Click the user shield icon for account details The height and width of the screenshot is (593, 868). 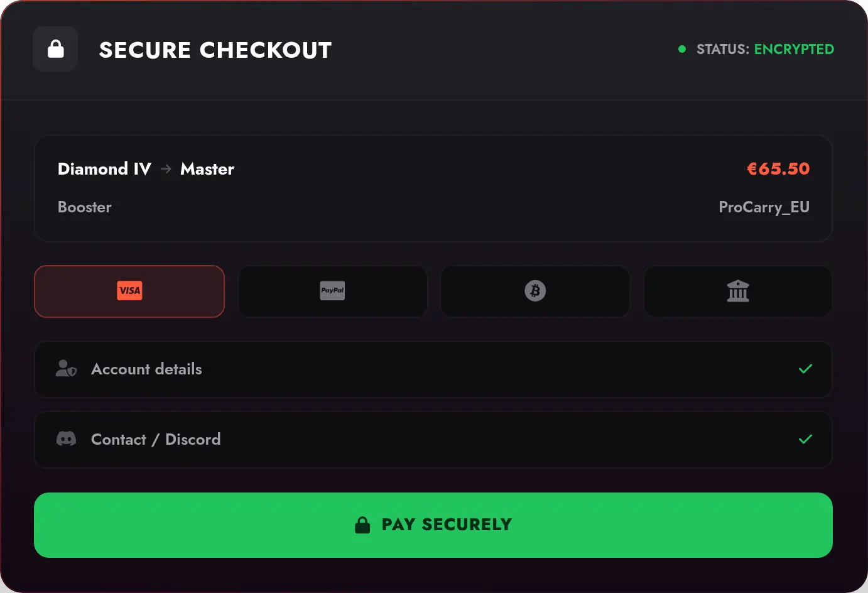click(66, 369)
